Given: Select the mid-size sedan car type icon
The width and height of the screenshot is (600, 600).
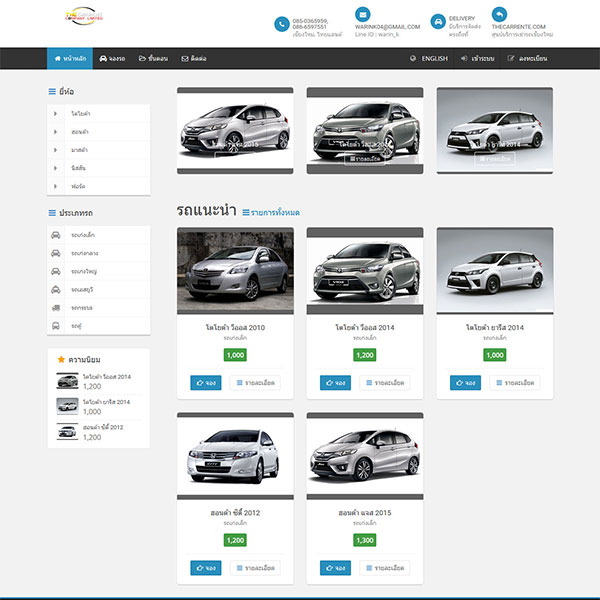Looking at the screenshot, I should pyautogui.click(x=55, y=253).
